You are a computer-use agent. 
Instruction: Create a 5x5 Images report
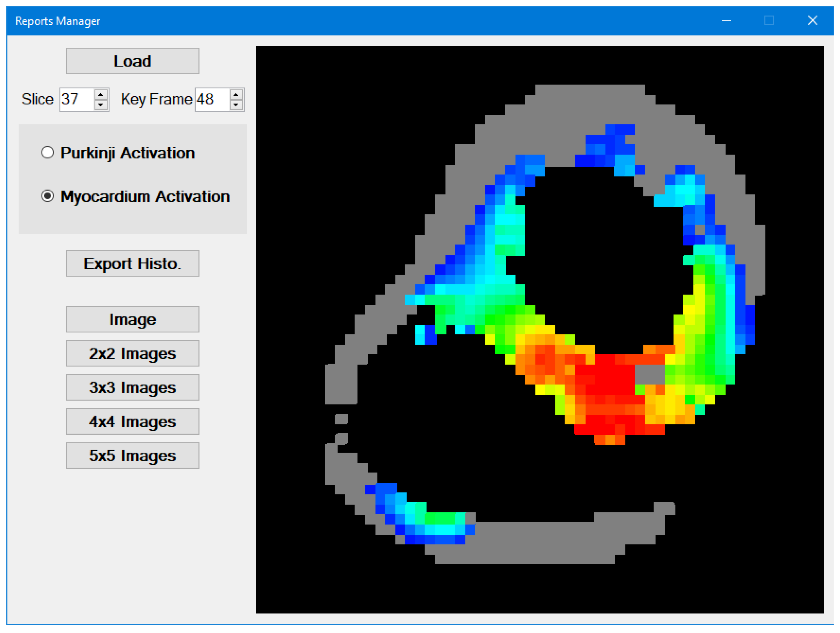coord(132,455)
